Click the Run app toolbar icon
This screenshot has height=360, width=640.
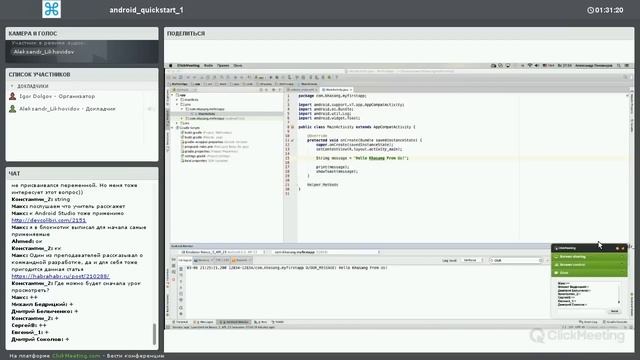[270, 77]
